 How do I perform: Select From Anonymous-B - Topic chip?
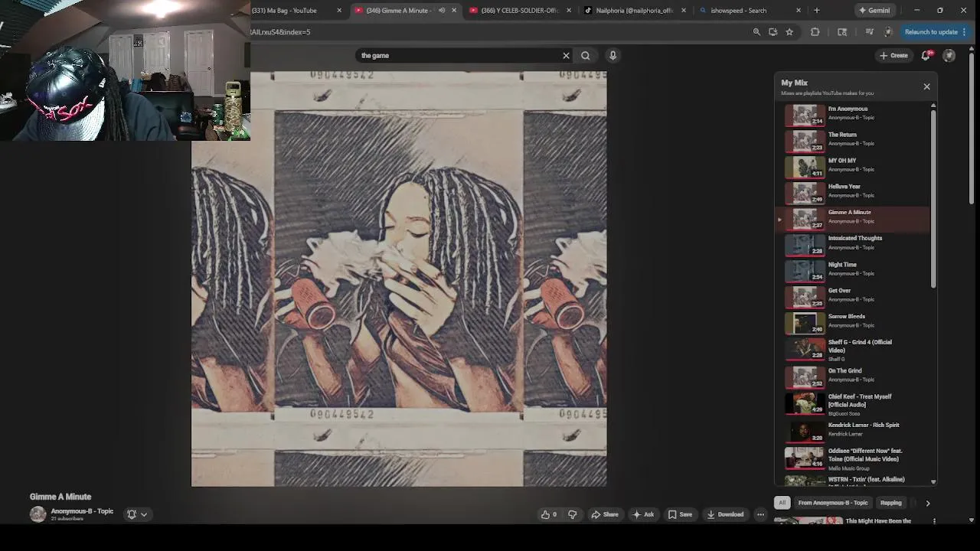click(x=832, y=503)
